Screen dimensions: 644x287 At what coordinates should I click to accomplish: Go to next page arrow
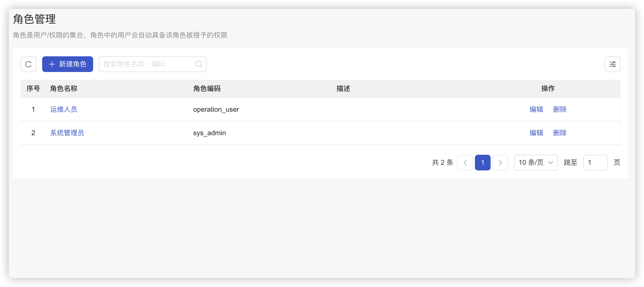pos(500,163)
